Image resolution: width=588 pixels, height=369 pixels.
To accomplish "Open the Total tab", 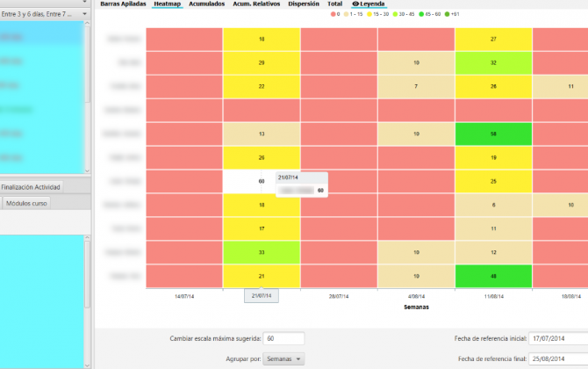I will click(335, 4).
